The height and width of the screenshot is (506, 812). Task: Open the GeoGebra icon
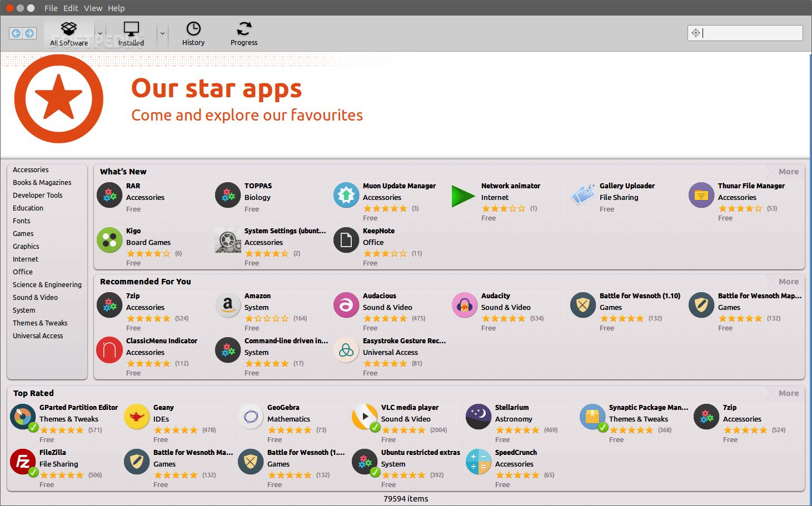[x=251, y=417]
